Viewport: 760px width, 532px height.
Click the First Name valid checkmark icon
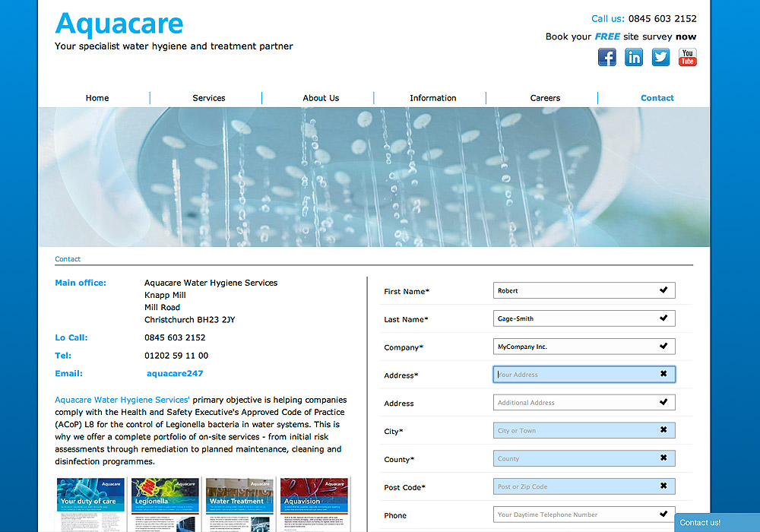tap(663, 290)
